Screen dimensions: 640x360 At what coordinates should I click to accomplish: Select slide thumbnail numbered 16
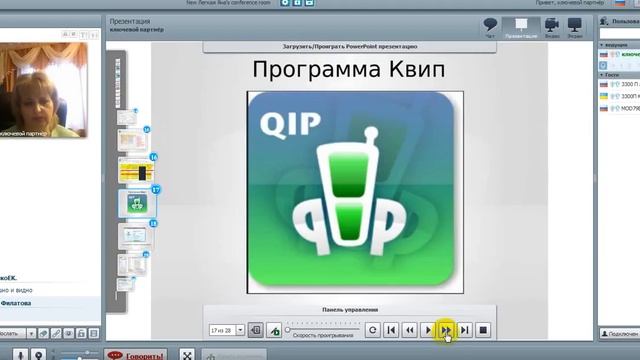point(136,171)
